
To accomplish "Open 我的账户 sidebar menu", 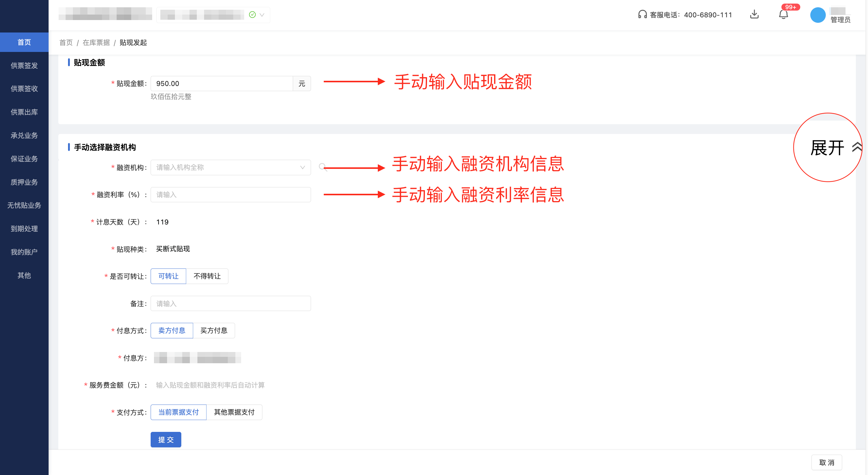I will (x=24, y=252).
